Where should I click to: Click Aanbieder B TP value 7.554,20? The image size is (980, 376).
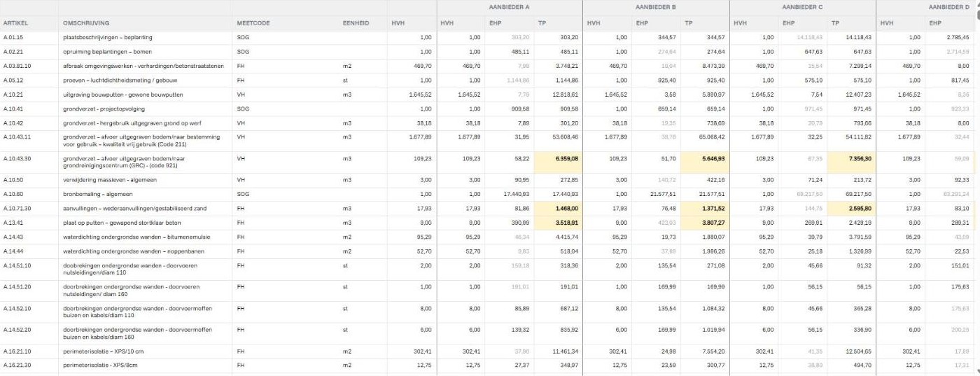(x=713, y=351)
